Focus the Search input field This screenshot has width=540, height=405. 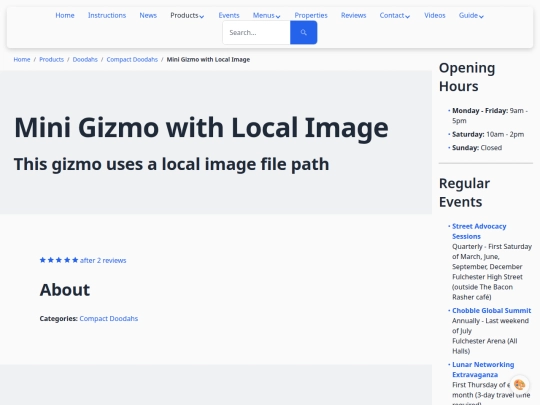pos(257,32)
